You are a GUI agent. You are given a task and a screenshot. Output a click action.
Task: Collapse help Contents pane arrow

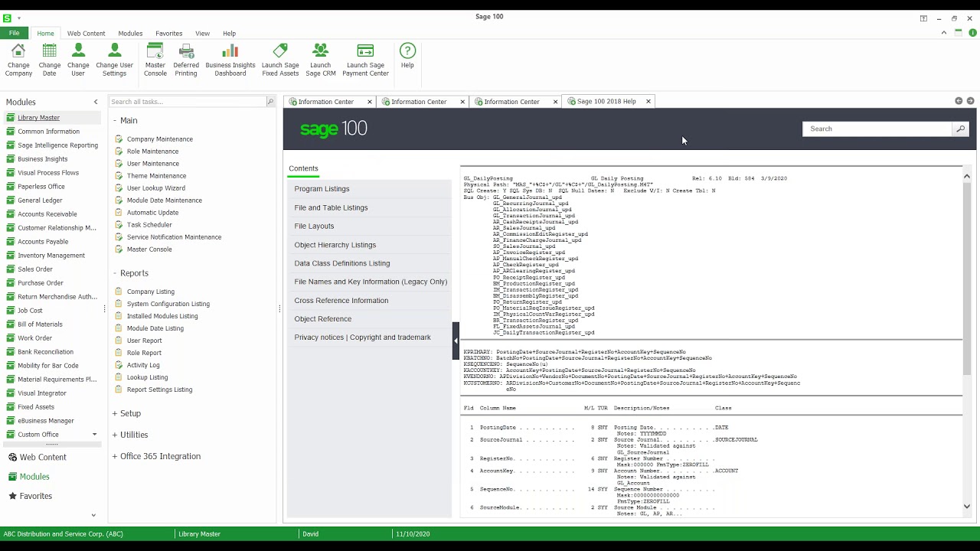point(456,341)
